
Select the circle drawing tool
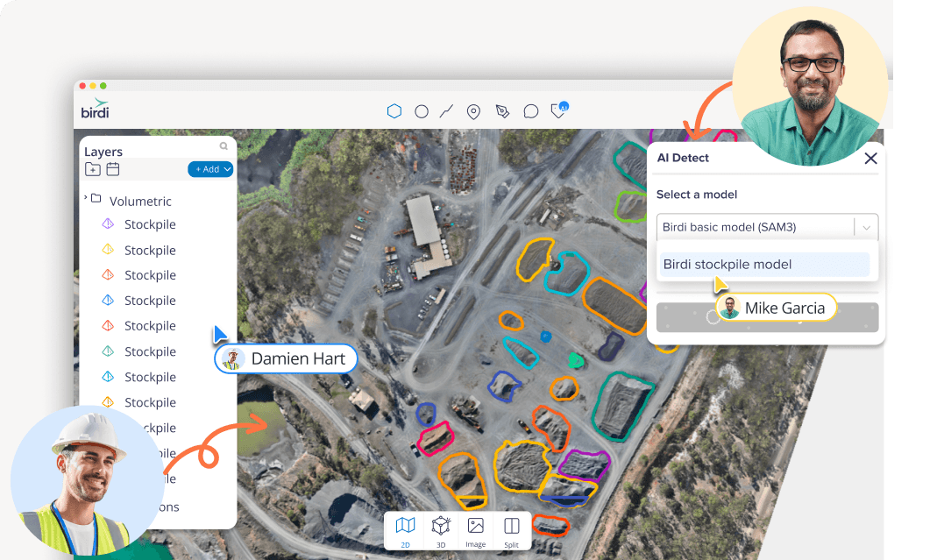[x=422, y=111]
